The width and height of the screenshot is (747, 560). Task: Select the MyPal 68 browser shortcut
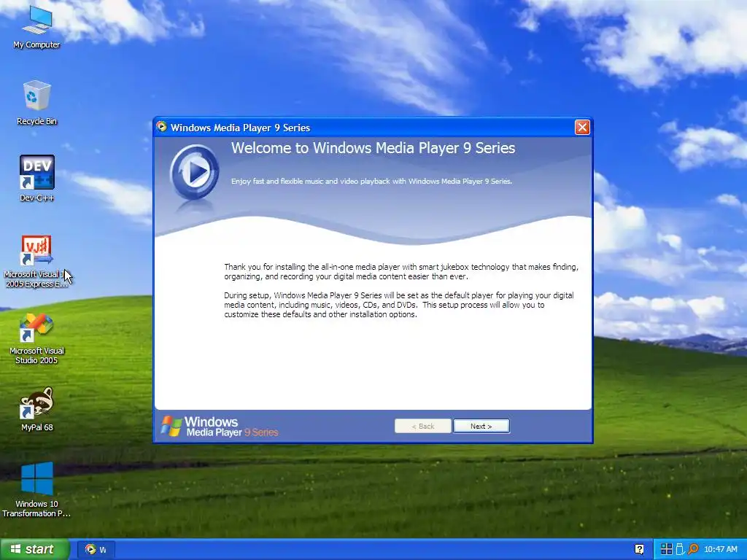coord(36,410)
